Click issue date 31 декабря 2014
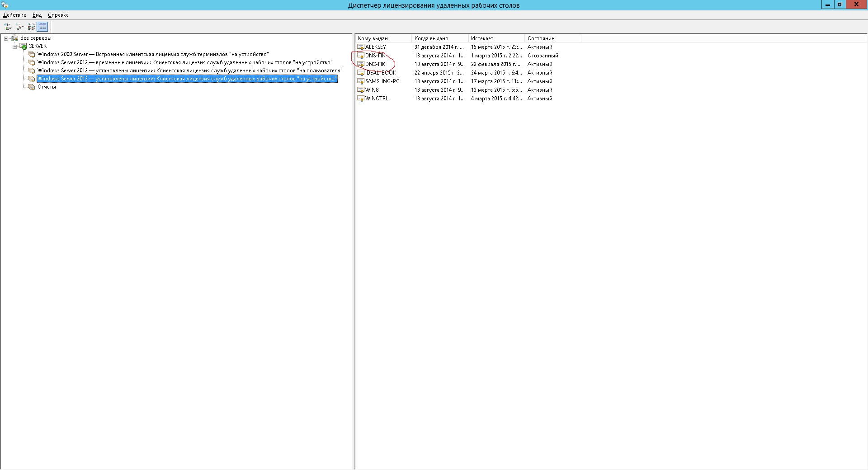Image resolution: width=868 pixels, height=470 pixels. coord(439,47)
